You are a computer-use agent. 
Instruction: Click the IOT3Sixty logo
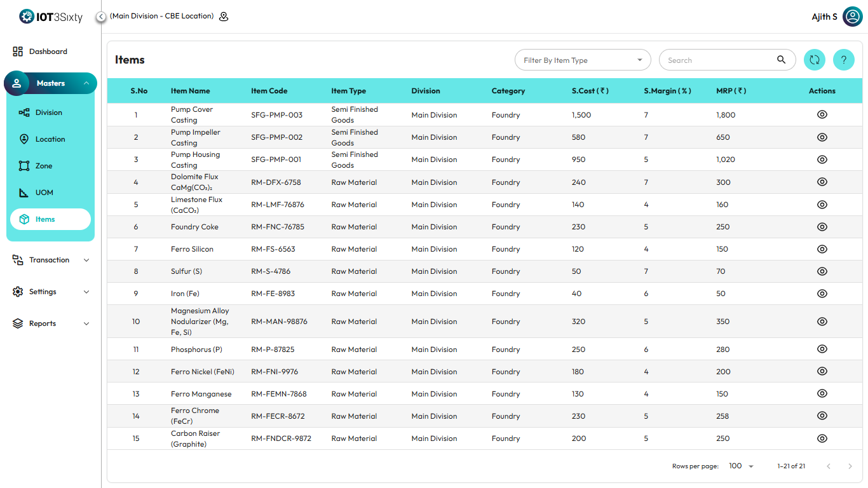[51, 17]
